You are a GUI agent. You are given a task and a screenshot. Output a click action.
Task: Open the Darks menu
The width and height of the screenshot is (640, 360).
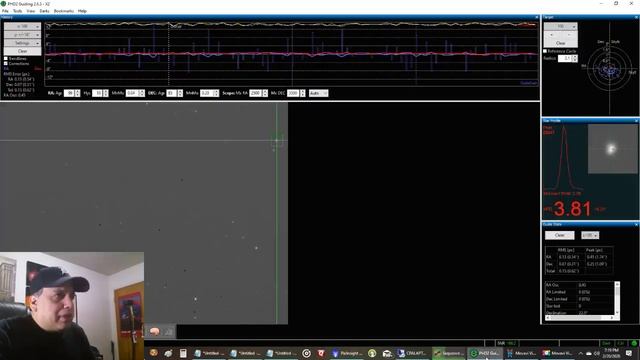click(x=44, y=11)
